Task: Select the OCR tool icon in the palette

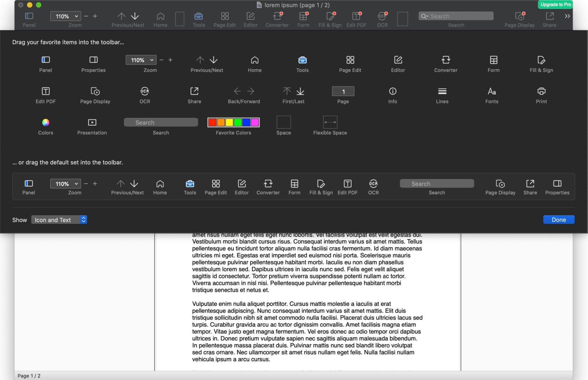Action: click(145, 91)
